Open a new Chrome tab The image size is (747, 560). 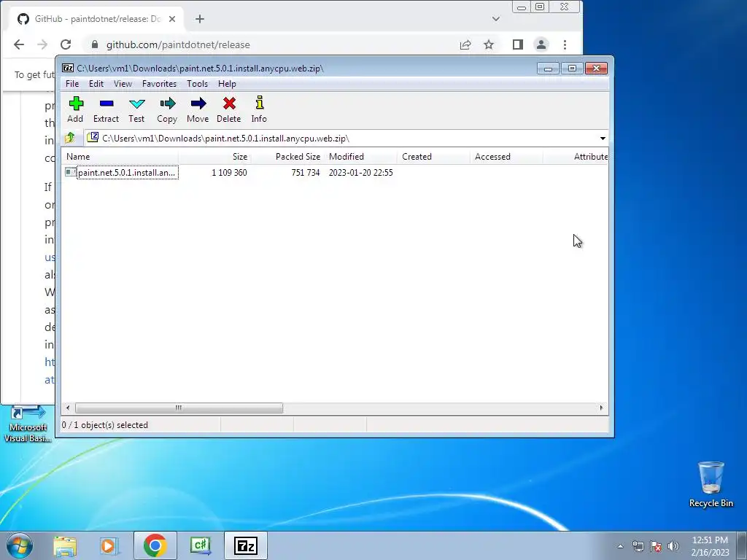click(x=200, y=19)
